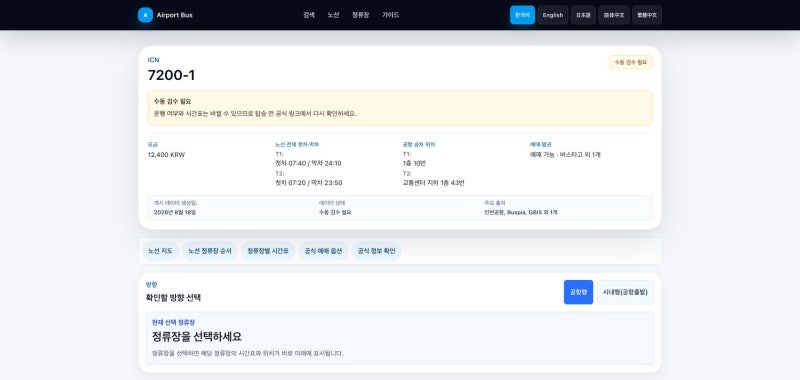Click T1 times 첫차 07:40 / 막차 24:10
The width and height of the screenshot is (800, 380).
(x=308, y=163)
